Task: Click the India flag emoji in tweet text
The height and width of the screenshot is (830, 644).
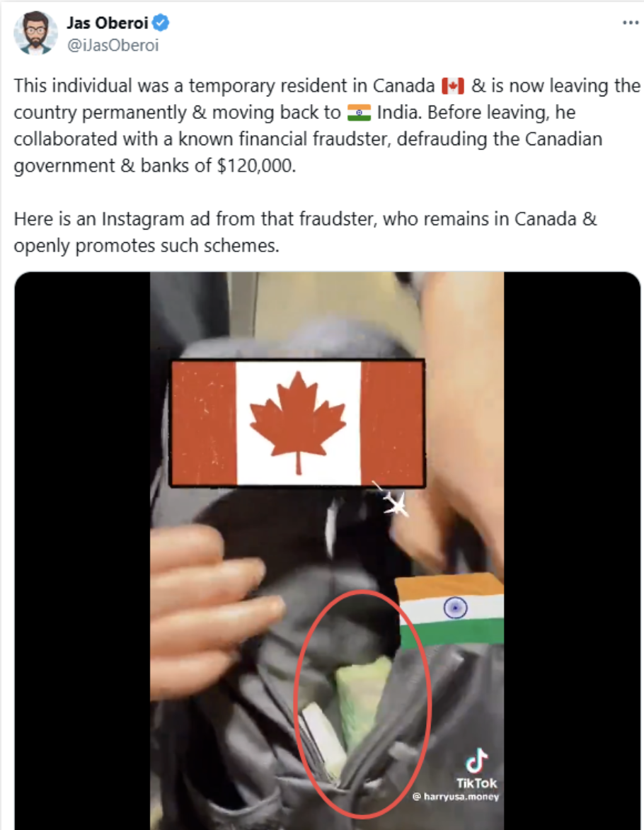Action: pyautogui.click(x=359, y=113)
